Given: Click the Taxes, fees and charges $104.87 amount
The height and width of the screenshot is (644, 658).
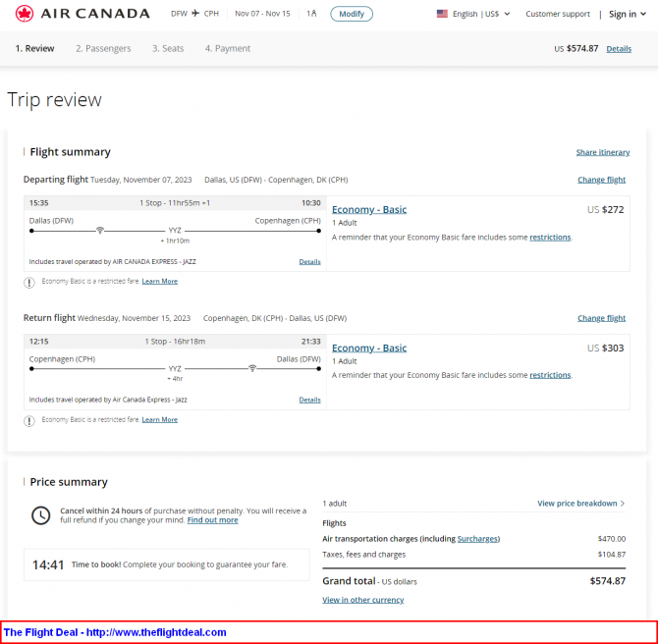Looking at the screenshot, I should [612, 555].
